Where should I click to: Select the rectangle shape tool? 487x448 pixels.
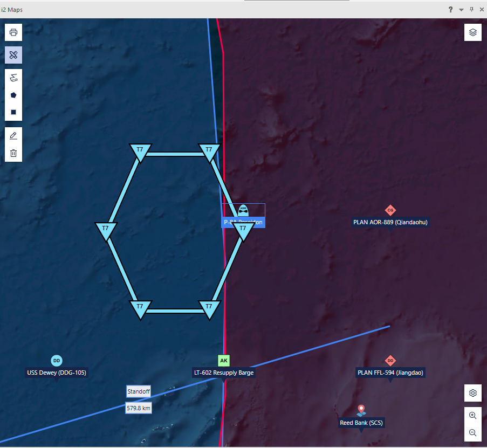pyautogui.click(x=13, y=112)
